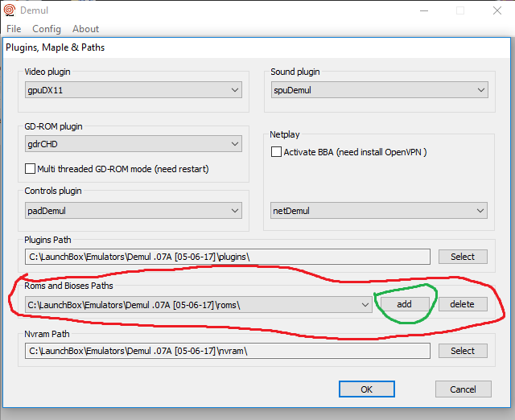
Task: Expand the Sound plugin spuDemul dropdown
Action: (x=379, y=90)
